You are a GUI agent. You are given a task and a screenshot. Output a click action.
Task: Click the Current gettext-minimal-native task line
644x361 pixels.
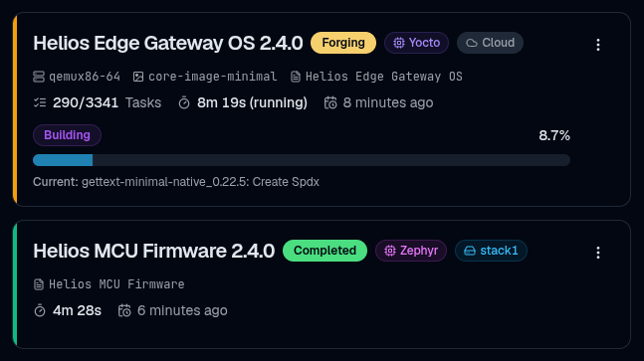[176, 182]
